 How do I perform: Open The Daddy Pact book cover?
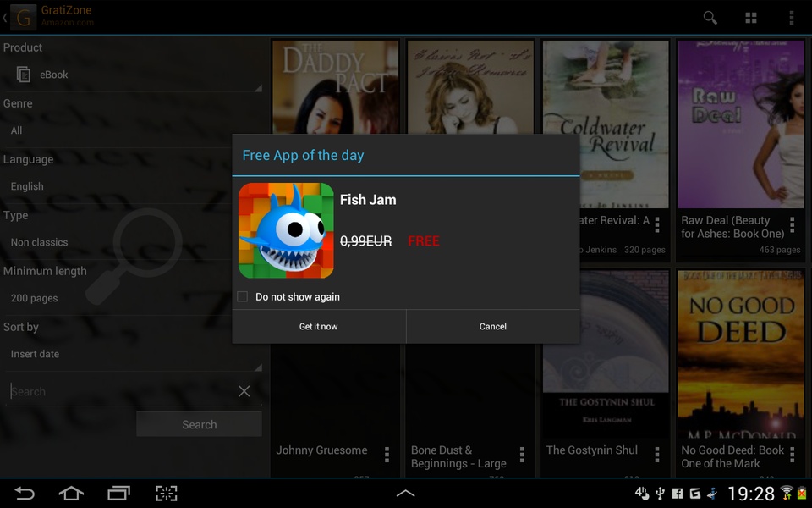click(x=336, y=87)
